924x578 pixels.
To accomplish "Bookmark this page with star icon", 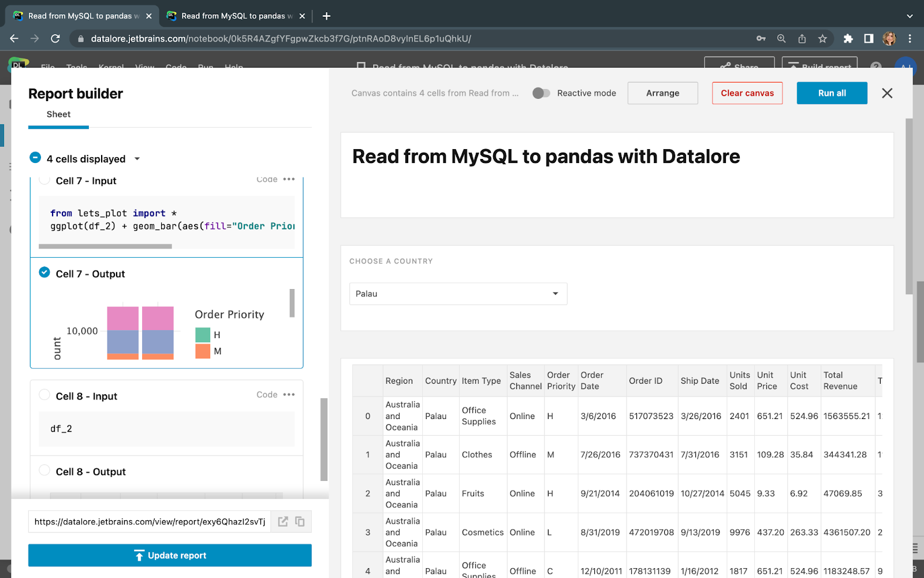I will click(x=822, y=39).
